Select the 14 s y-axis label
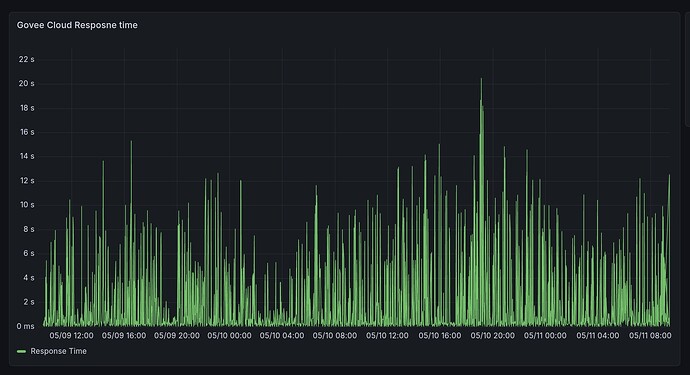Viewport: 690px width, 375px height. coord(27,156)
